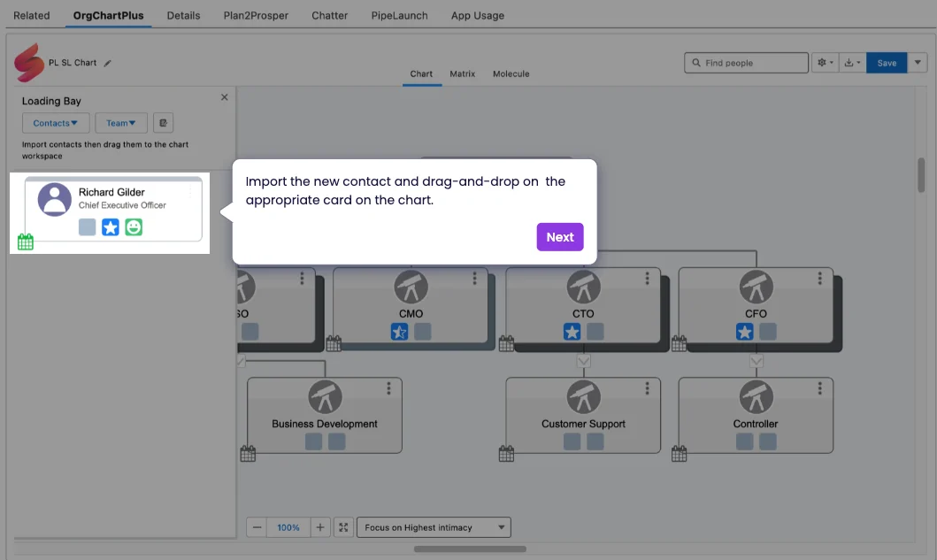Collapse the children under the CTO card

coord(583,361)
